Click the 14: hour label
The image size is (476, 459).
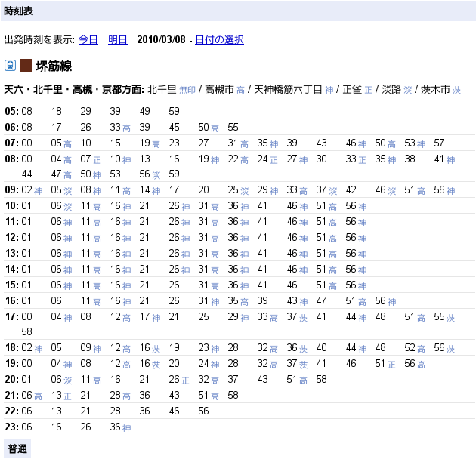point(12,269)
